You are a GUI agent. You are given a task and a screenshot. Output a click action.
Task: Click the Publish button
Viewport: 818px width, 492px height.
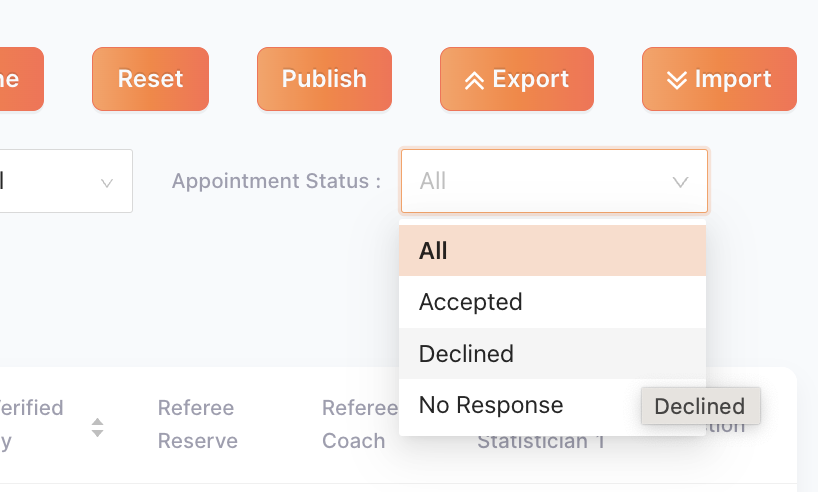click(x=324, y=79)
